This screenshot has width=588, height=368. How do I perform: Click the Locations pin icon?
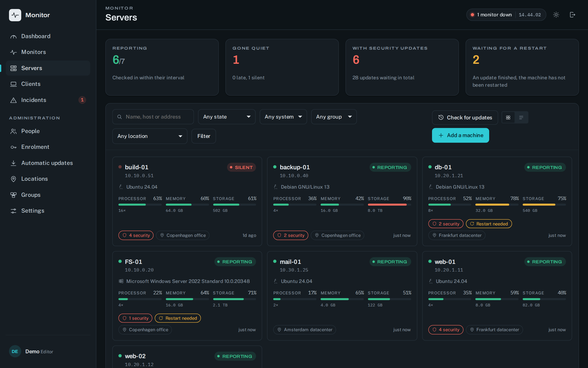pyautogui.click(x=13, y=179)
